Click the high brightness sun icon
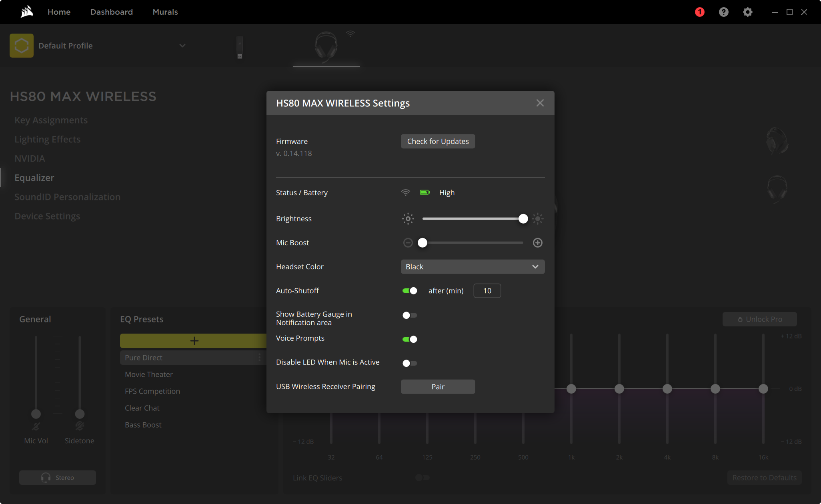821x504 pixels. (538, 219)
